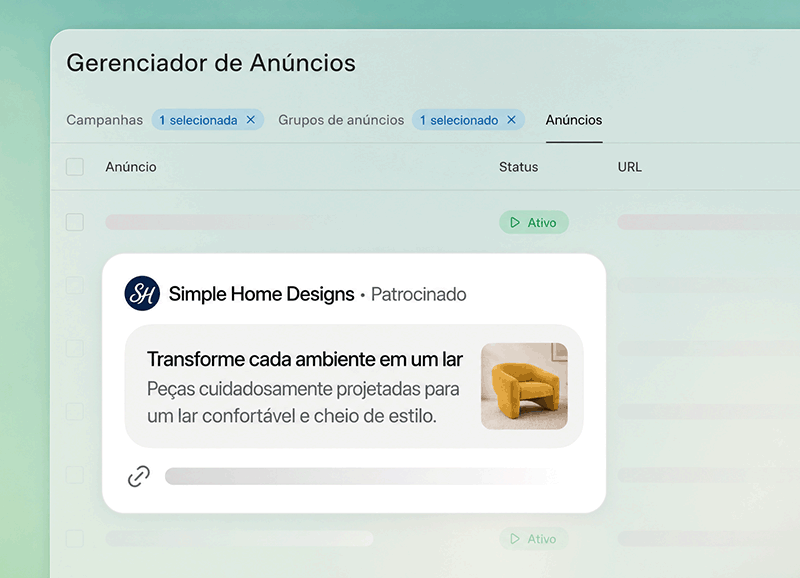Open the Grupos de anúncios tab
Viewport: 800px width, 578px height.
pyautogui.click(x=341, y=120)
